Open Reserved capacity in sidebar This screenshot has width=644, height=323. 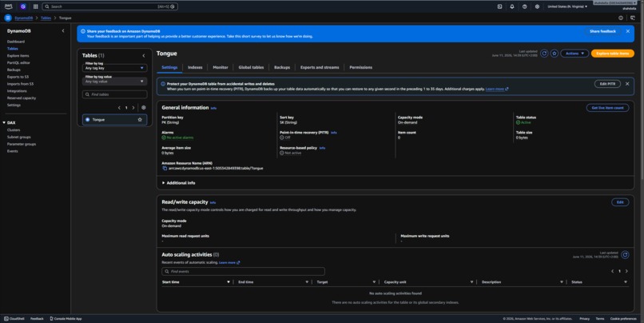coord(22,98)
